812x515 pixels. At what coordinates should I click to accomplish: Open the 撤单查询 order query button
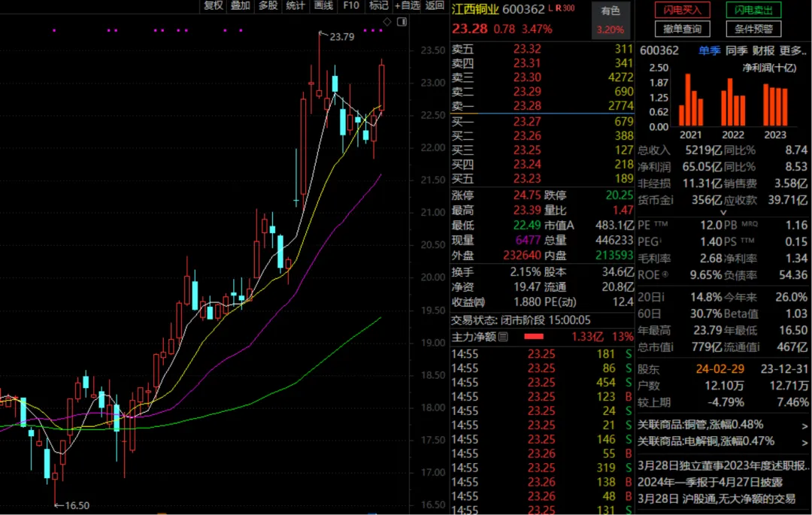click(x=682, y=29)
